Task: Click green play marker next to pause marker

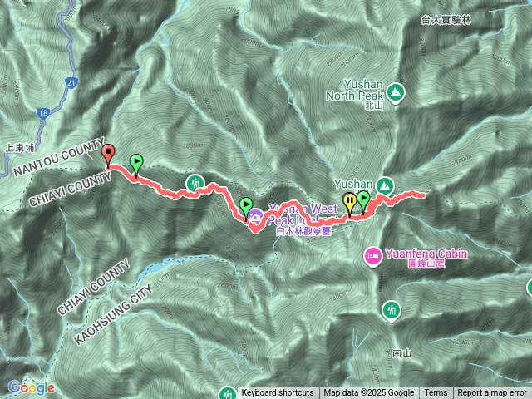Action: [x=363, y=201]
